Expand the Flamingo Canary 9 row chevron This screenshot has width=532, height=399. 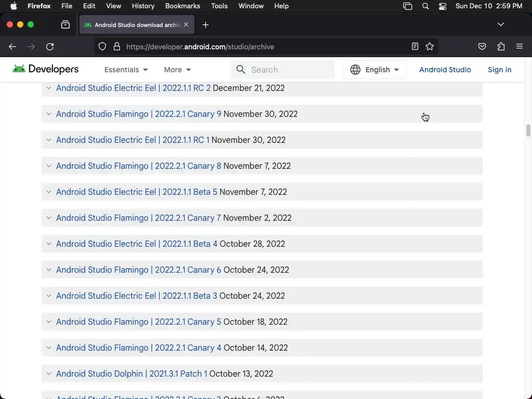[49, 114]
